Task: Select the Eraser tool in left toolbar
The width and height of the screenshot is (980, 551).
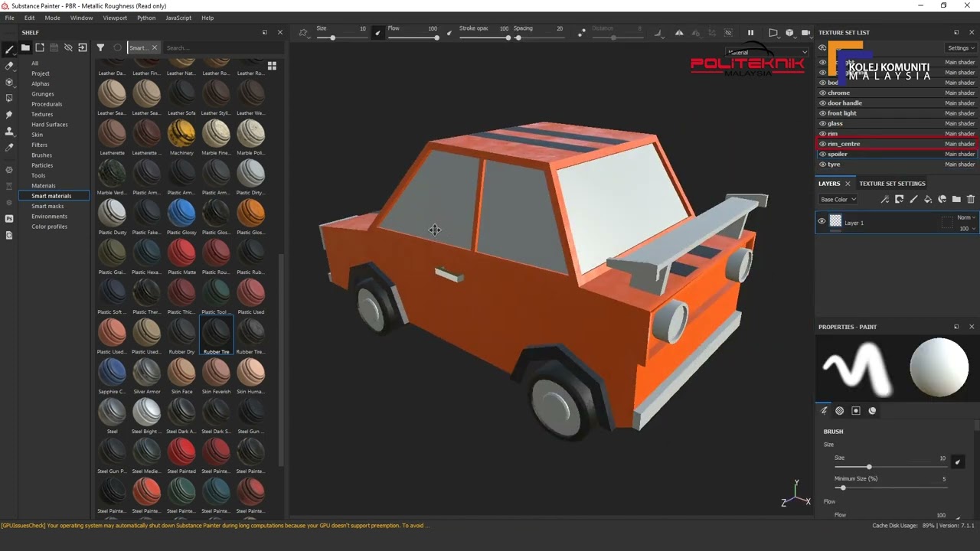Action: click(9, 66)
